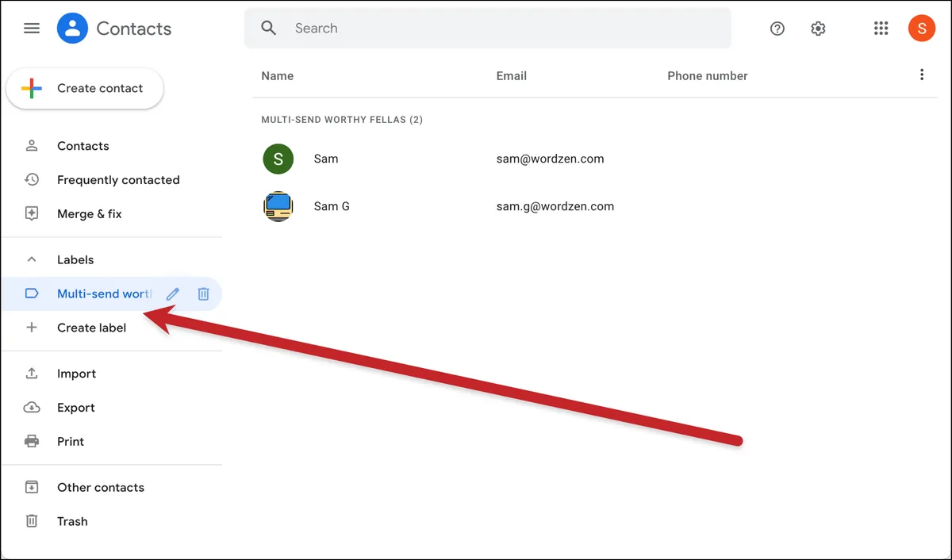Click Sam's green S avatar
This screenshot has height=560, width=952.
click(278, 159)
